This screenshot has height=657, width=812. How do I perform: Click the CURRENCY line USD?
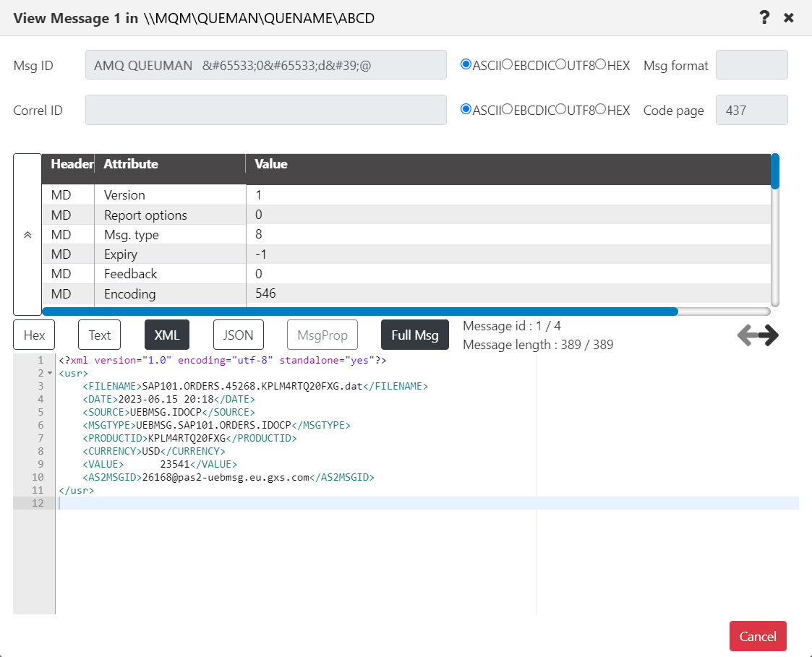coord(154,451)
